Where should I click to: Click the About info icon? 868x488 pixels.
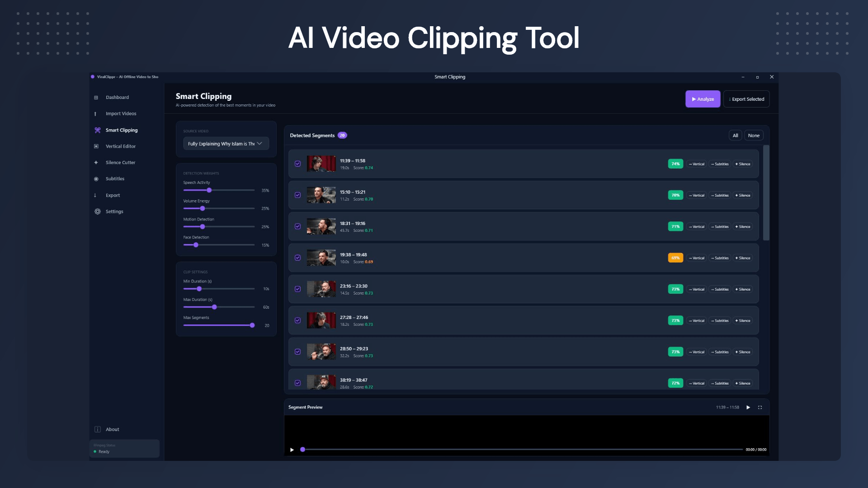(x=97, y=429)
